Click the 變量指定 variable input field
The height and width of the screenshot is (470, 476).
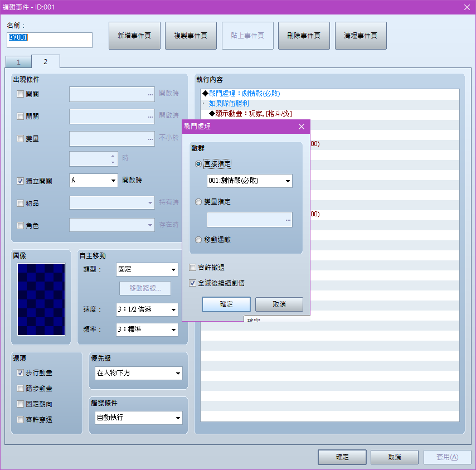coord(250,220)
